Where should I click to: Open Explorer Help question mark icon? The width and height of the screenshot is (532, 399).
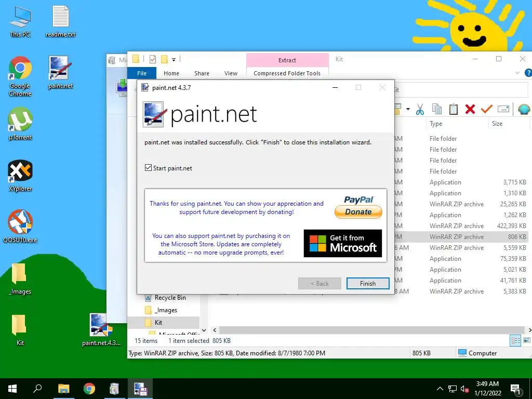[528, 73]
